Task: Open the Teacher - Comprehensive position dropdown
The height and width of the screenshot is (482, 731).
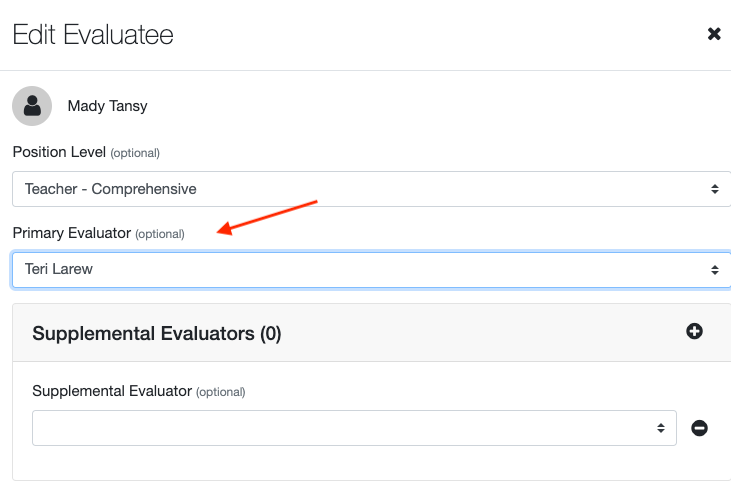Action: (360, 188)
